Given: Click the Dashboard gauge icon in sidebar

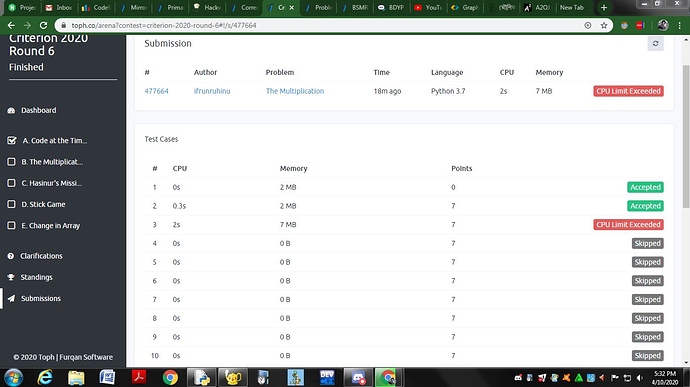Looking at the screenshot, I should tap(11, 111).
